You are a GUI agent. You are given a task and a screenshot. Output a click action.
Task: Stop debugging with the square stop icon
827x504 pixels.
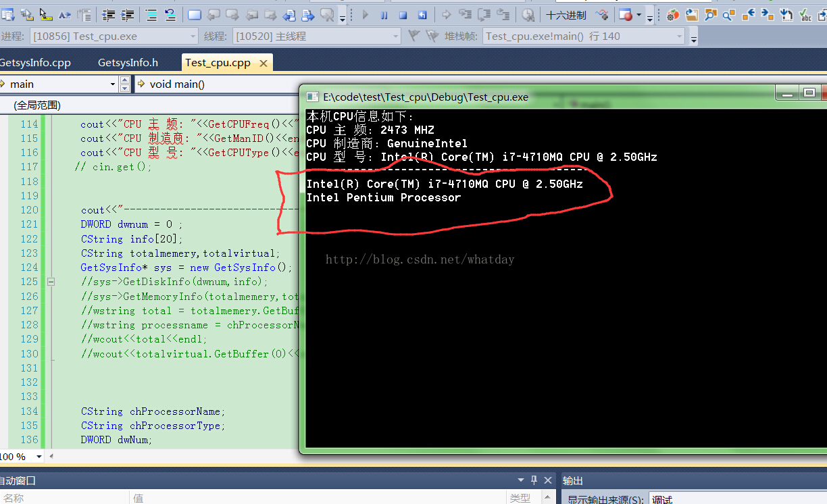click(x=403, y=15)
